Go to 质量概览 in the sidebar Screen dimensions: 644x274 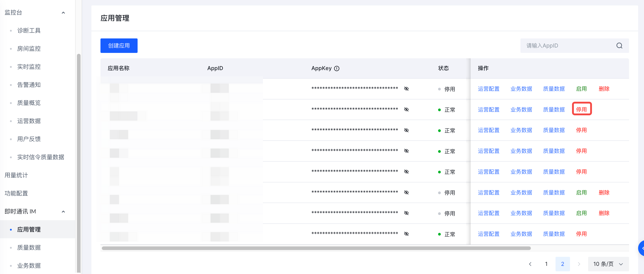point(29,103)
